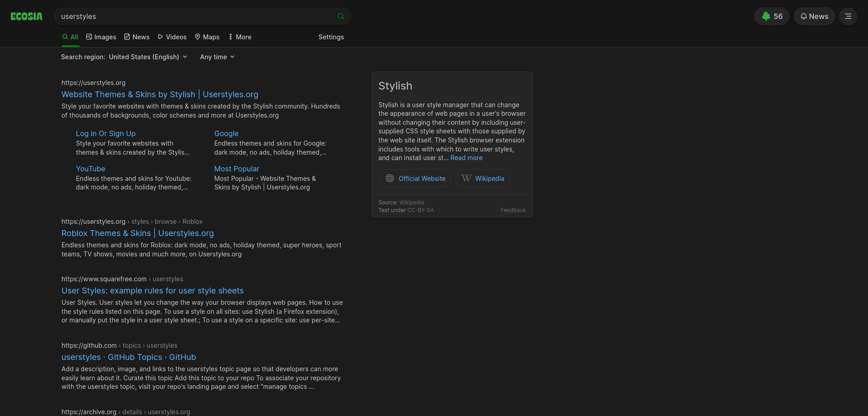Open the Google sitelink
This screenshot has width=868, height=416.
(x=226, y=134)
